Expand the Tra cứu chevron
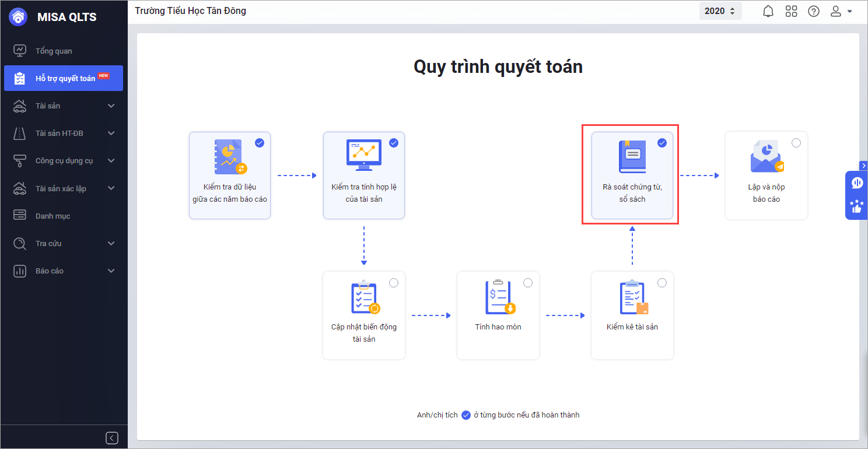 pyautogui.click(x=111, y=243)
